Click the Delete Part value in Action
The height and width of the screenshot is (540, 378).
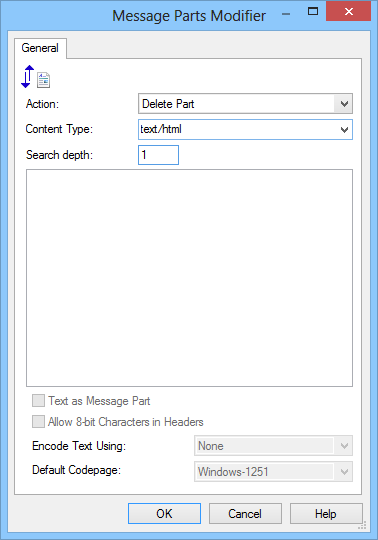[x=168, y=104]
